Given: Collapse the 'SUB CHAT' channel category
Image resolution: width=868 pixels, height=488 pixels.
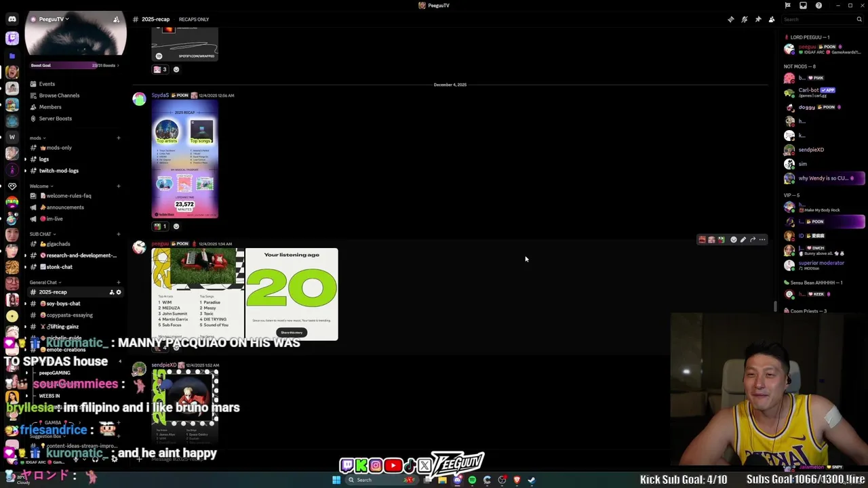Looking at the screenshot, I should click(42, 234).
